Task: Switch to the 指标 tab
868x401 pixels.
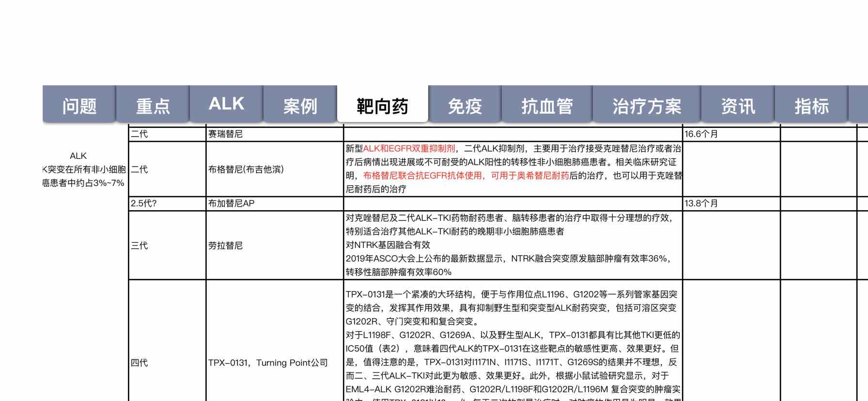Action: [x=811, y=106]
